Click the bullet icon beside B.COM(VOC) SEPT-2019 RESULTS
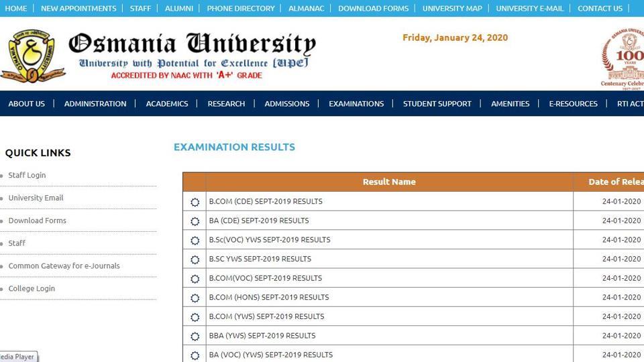The width and height of the screenshot is (644, 362). (x=195, y=279)
